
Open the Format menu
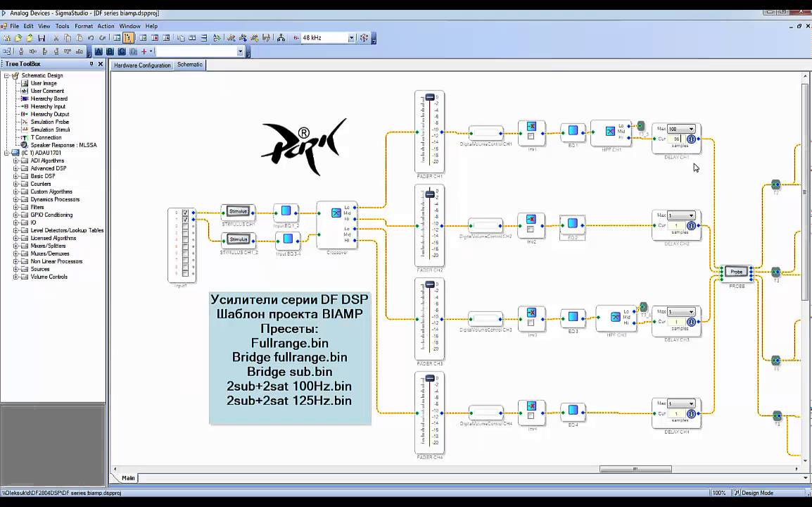(83, 26)
